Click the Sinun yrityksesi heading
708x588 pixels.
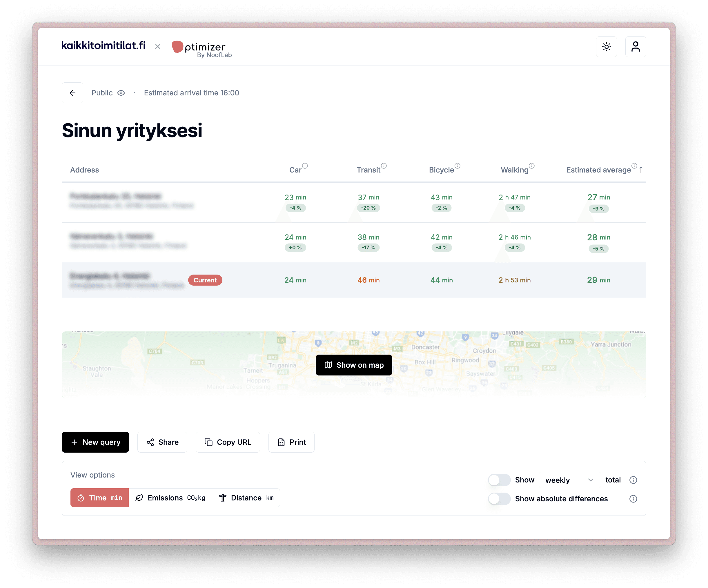(x=132, y=131)
